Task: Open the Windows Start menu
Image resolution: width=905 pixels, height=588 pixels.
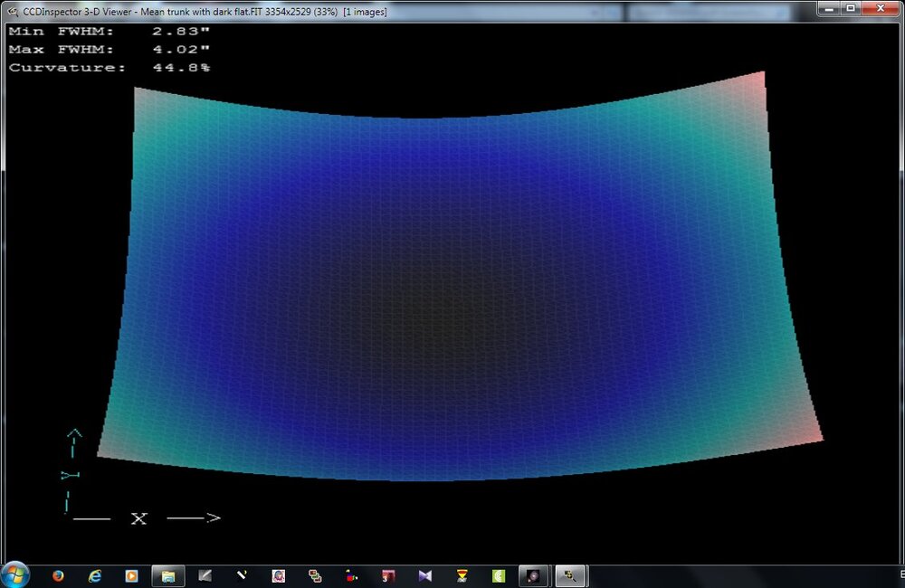Action: [x=15, y=575]
